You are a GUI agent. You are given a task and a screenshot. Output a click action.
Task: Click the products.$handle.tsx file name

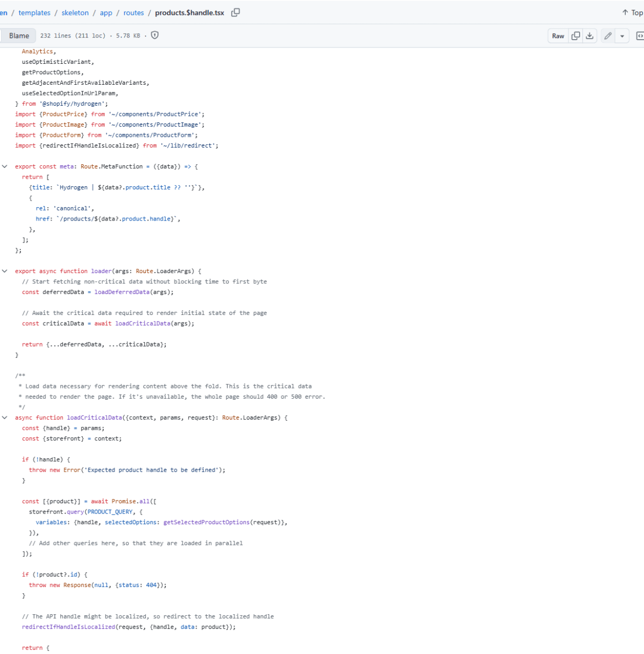pyautogui.click(x=189, y=13)
